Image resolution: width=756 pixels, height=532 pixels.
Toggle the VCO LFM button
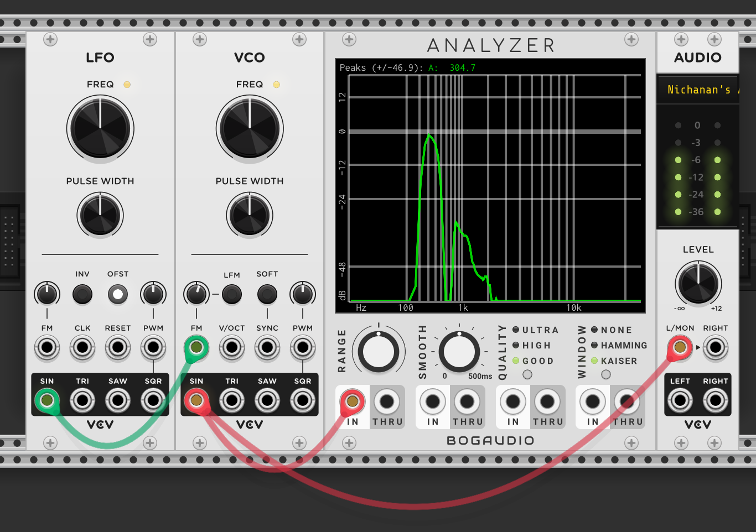point(232,294)
